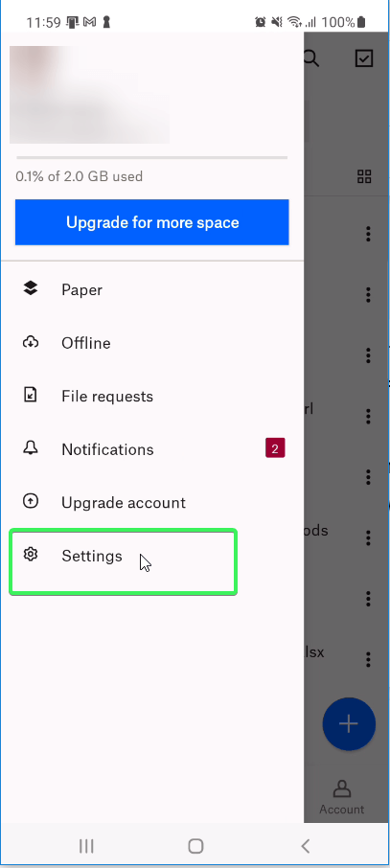390x868 pixels.
Task: Open three-dot menu beside the xlsx file
Action: coord(368,659)
